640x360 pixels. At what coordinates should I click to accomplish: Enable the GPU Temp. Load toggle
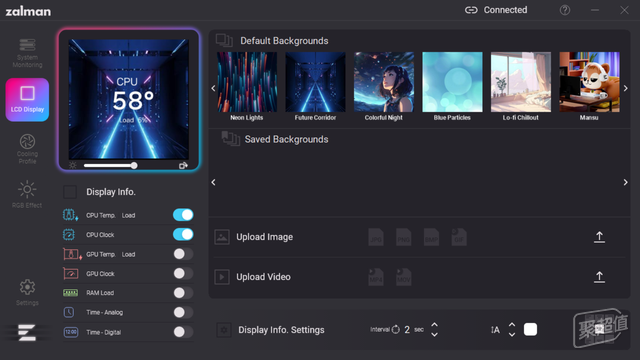click(183, 254)
